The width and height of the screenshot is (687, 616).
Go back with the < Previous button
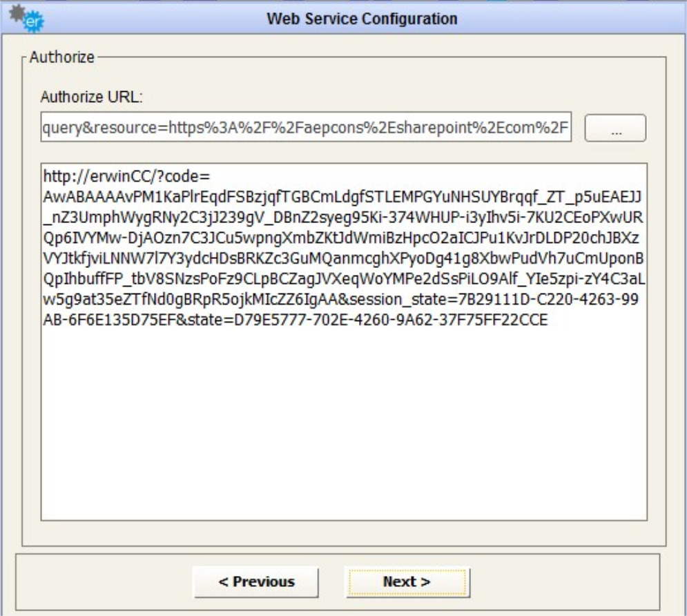255,581
